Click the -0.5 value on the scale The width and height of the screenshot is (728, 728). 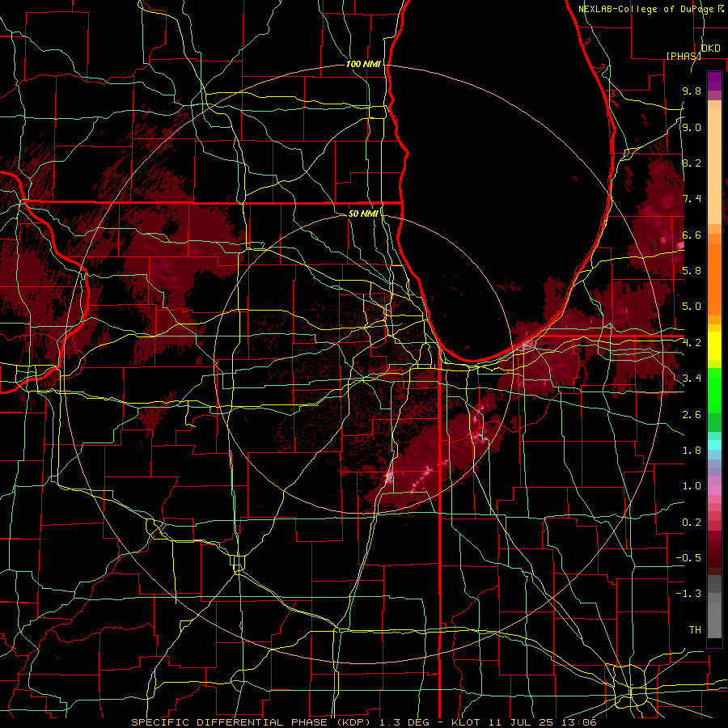point(689,558)
